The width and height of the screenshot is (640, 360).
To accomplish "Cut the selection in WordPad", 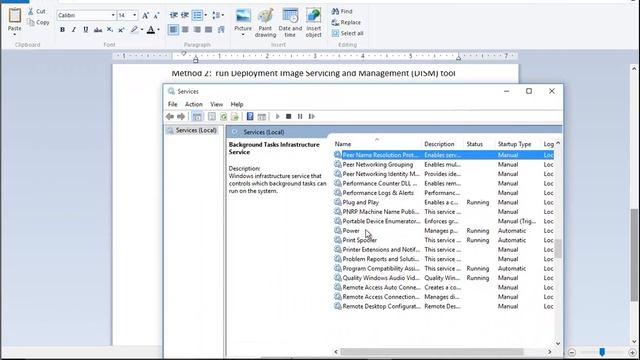I will 36,11.
